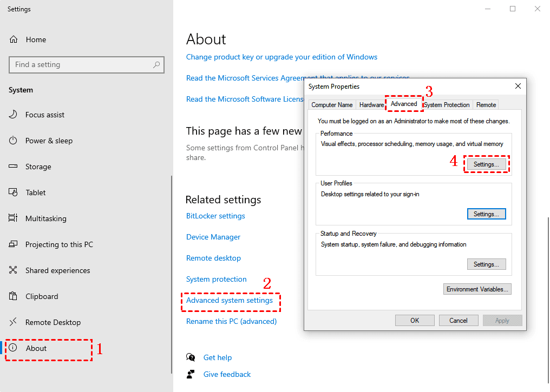Switch to the Computer Name tab
The width and height of the screenshot is (550, 392).
(331, 104)
